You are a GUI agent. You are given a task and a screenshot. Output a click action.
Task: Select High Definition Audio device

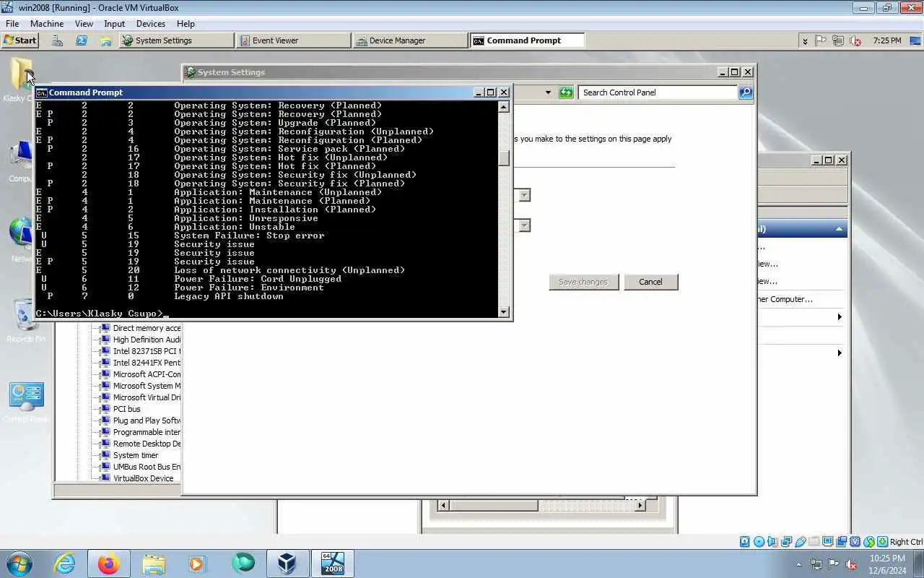(x=141, y=340)
